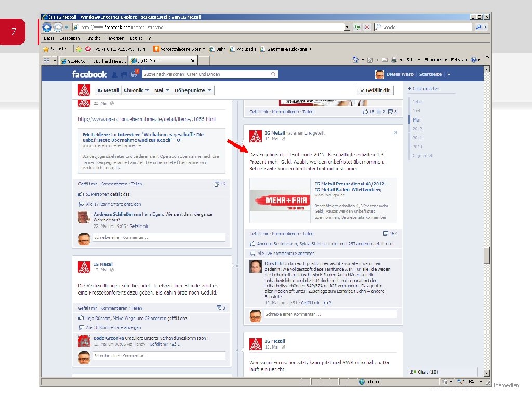Image resolution: width=532 pixels, height=399 pixels.
Task: Open the Seite page menu dropdown
Action: 413,60
